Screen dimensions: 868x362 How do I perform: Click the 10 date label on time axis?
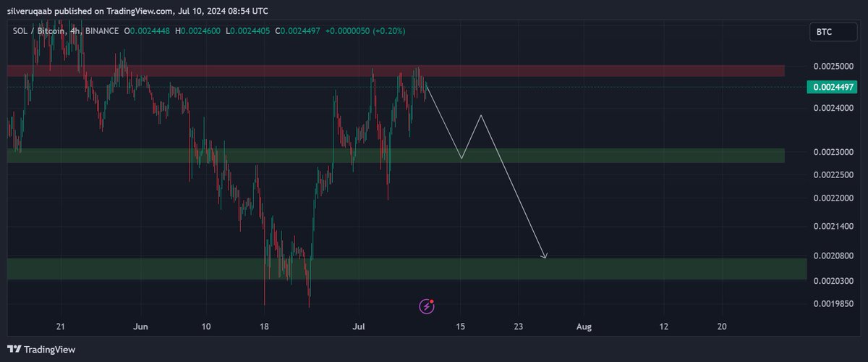tap(206, 327)
